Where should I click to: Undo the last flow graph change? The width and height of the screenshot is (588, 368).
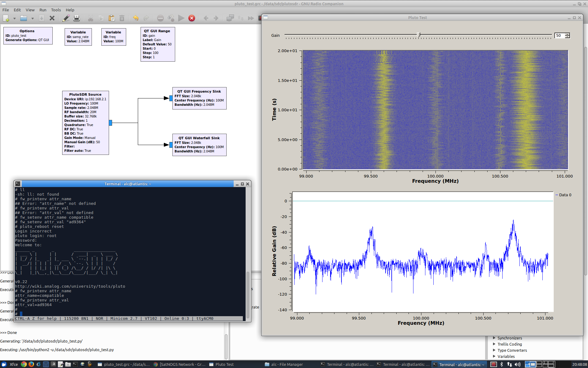tap(136, 18)
